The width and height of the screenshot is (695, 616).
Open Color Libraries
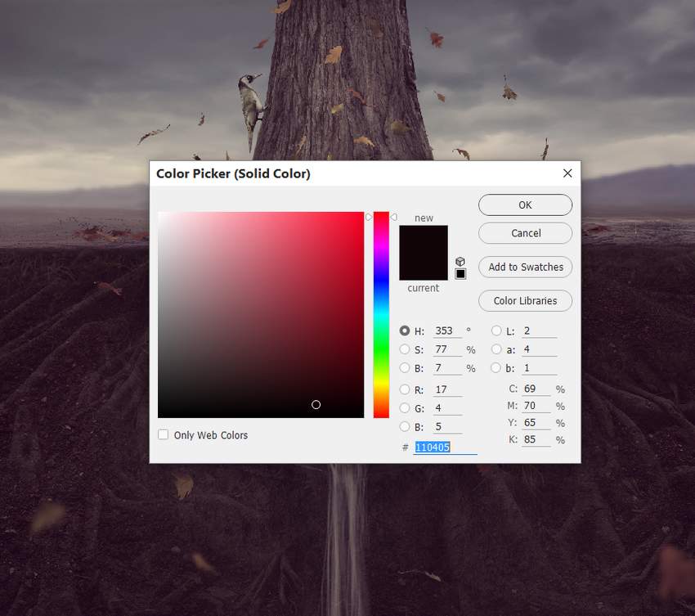[525, 301]
